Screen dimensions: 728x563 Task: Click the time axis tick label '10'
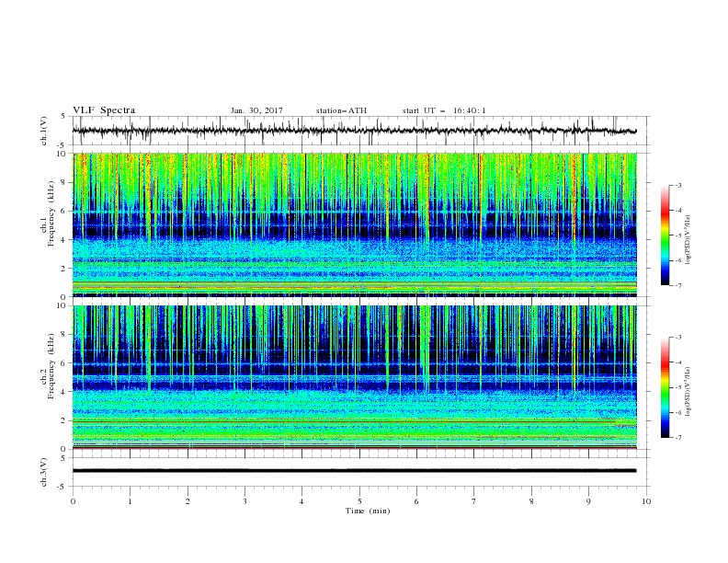pyautogui.click(x=646, y=501)
